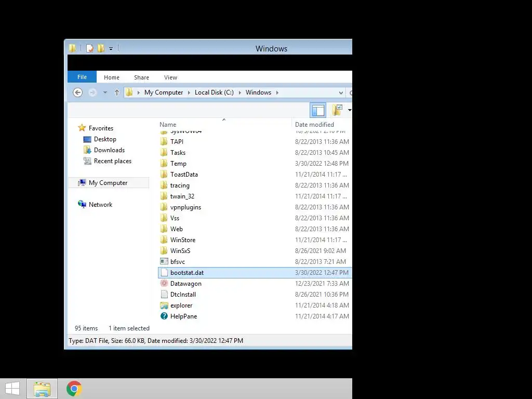Switch to the Home ribbon tab
This screenshot has width=532, height=399.
tap(112, 77)
